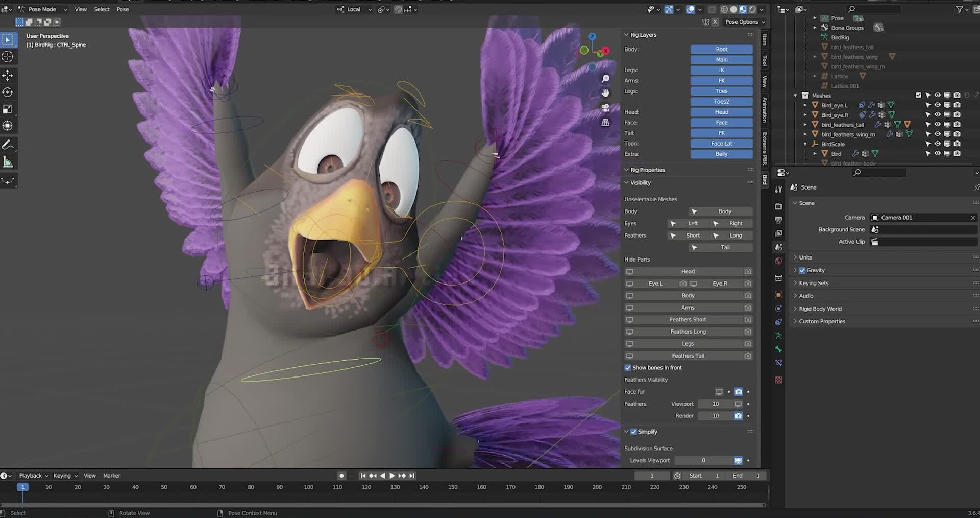This screenshot has height=518, width=980.
Task: Activate the Annotate tool
Action: [8, 145]
